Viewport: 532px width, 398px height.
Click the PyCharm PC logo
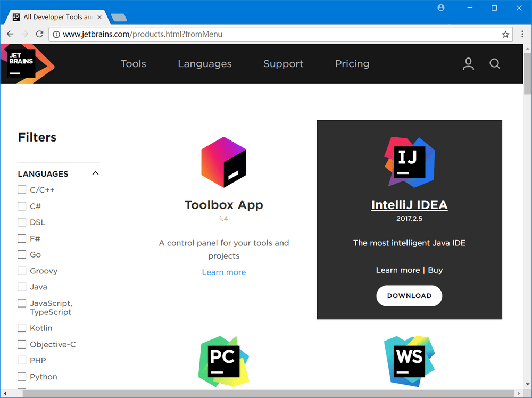click(223, 361)
